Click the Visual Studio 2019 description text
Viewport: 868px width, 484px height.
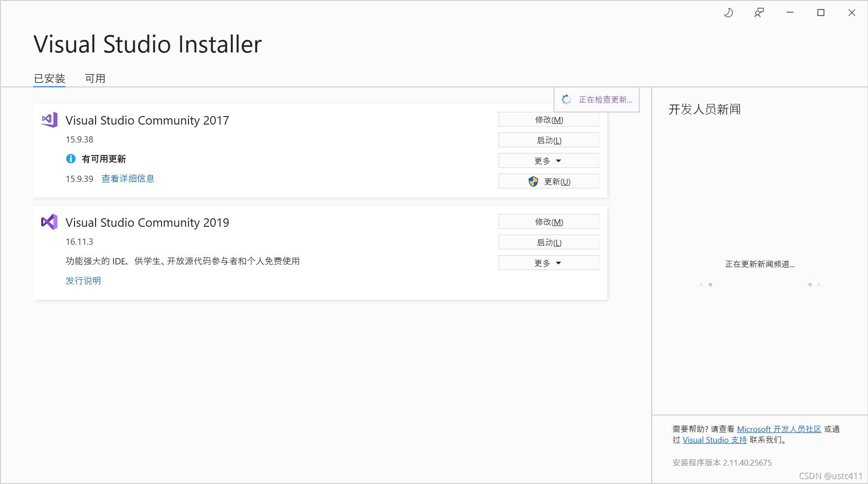(183, 261)
